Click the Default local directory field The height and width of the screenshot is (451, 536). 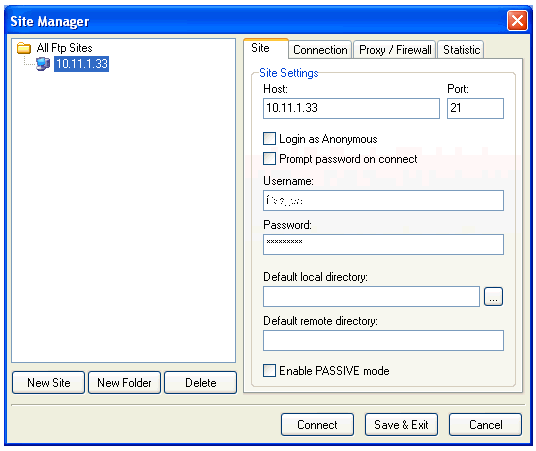371,296
